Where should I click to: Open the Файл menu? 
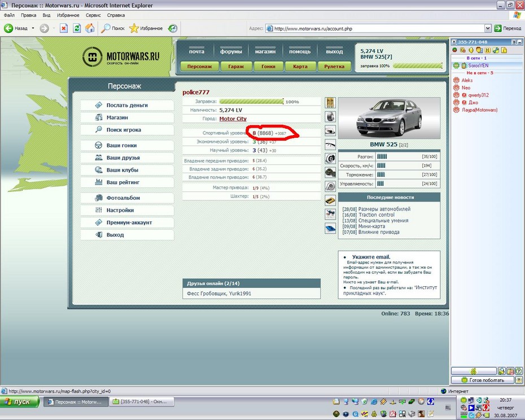pos(9,15)
